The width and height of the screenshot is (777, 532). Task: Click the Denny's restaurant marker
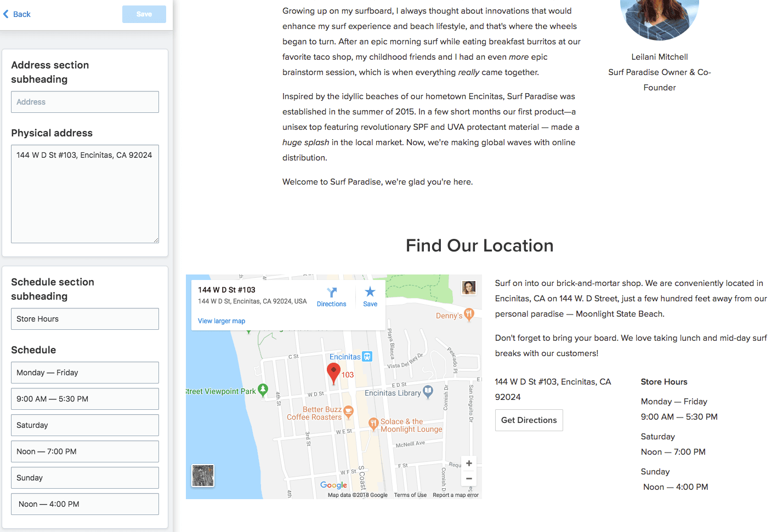468,314
